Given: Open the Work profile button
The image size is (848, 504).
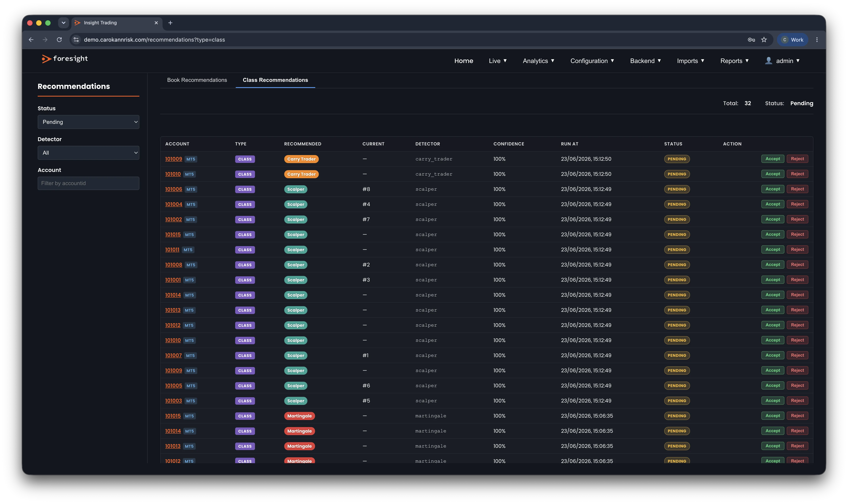Looking at the screenshot, I should coord(792,40).
